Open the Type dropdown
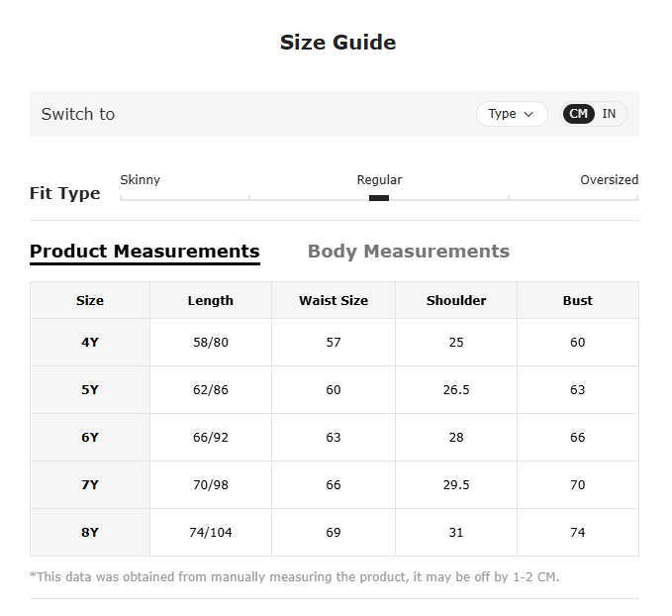The image size is (672, 616). pos(512,114)
